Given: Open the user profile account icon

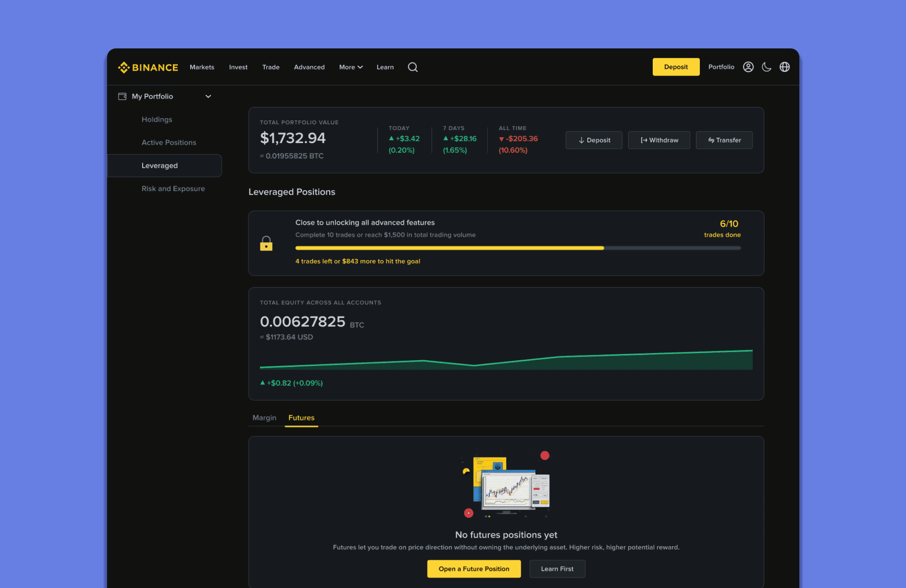Looking at the screenshot, I should click(x=748, y=67).
